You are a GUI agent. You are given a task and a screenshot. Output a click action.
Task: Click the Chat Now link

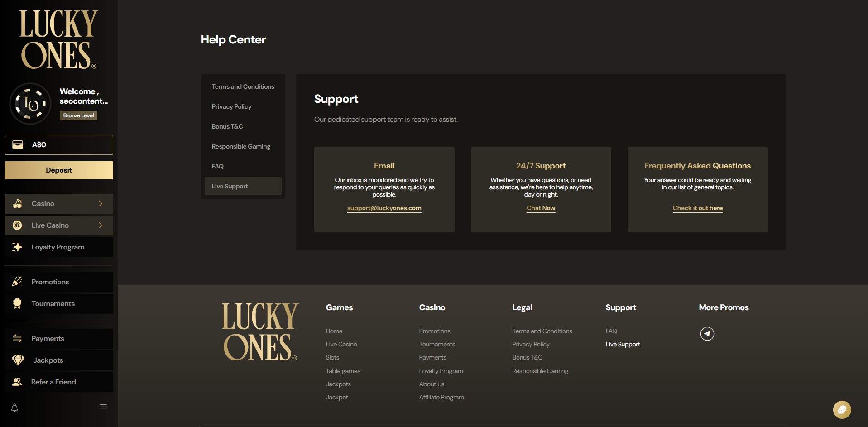(x=541, y=208)
